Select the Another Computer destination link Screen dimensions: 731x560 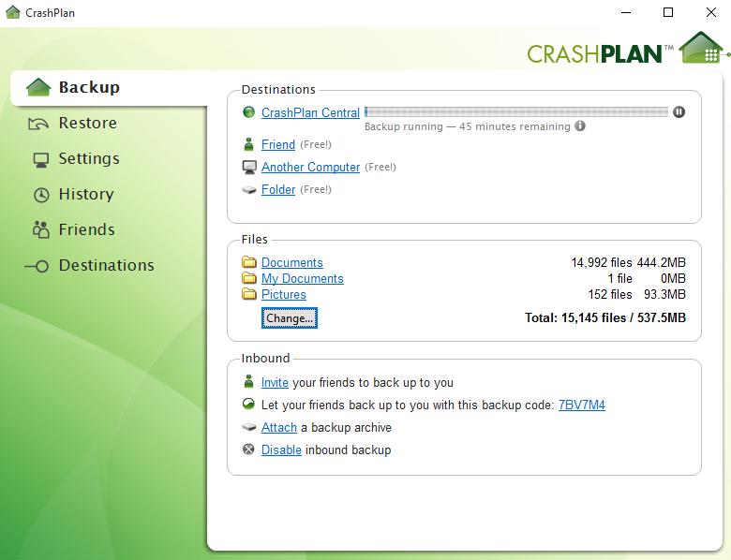[310, 167]
